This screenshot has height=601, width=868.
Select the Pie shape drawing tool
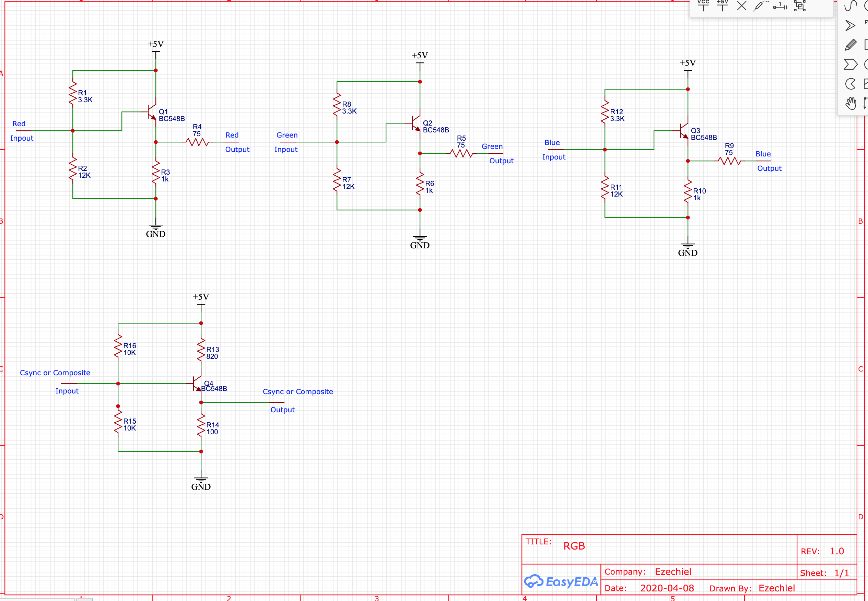pos(850,84)
